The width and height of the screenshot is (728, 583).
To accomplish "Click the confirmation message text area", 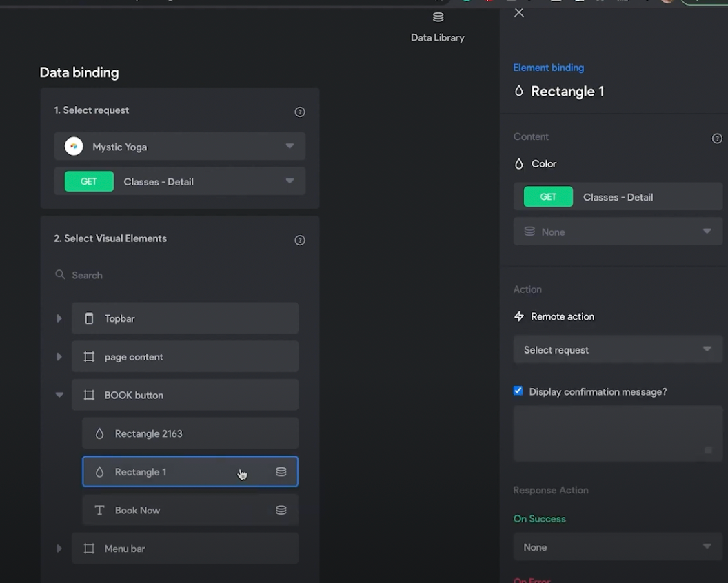I will pos(618,433).
